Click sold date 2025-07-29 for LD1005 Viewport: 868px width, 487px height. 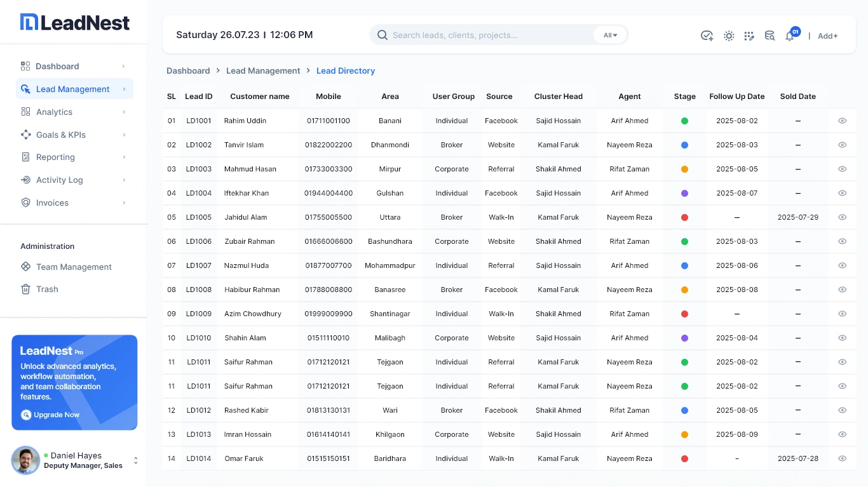[797, 217]
